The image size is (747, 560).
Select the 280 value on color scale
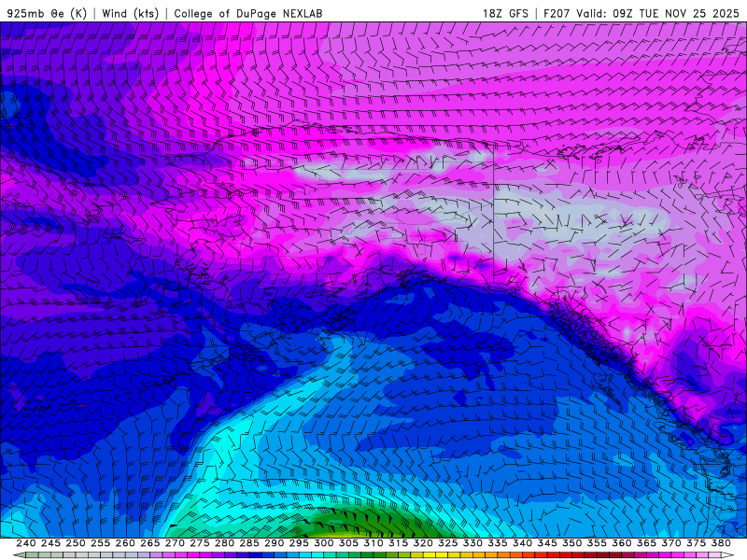pyautogui.click(x=224, y=543)
